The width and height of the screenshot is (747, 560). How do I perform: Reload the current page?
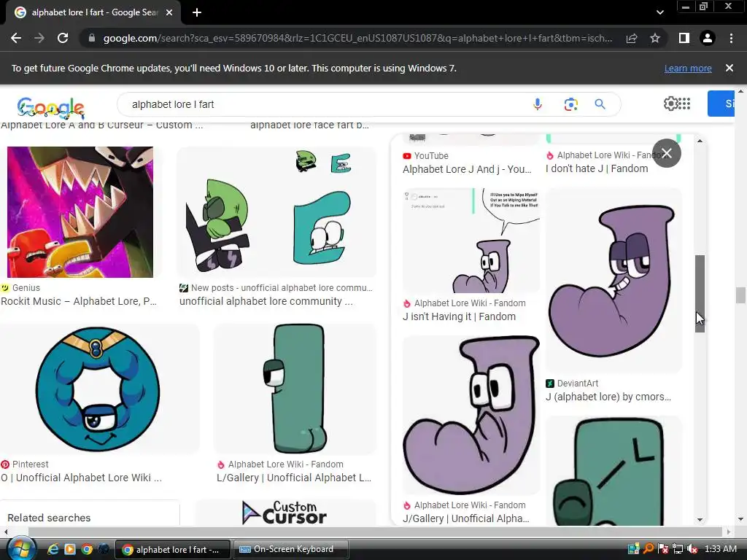[x=63, y=38]
